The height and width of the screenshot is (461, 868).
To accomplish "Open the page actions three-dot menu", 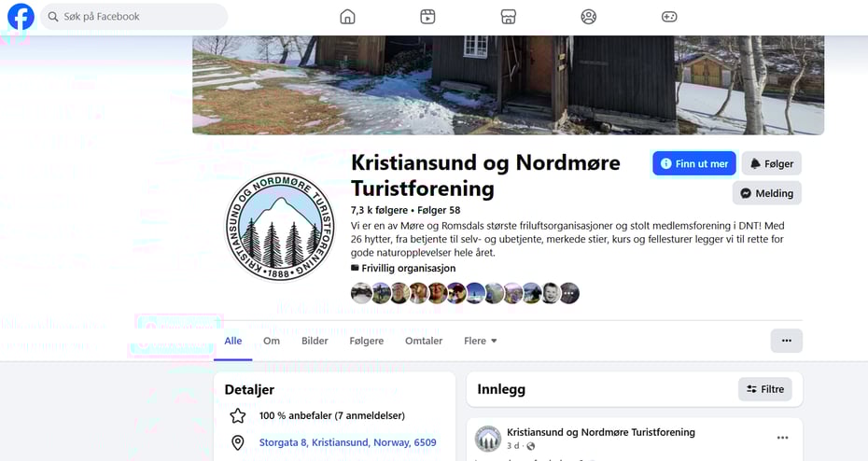I will [x=786, y=341].
